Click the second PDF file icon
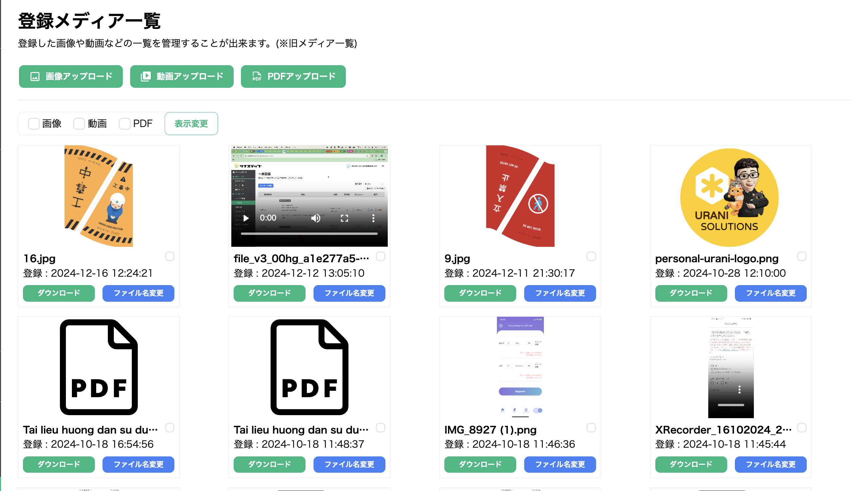This screenshot has width=868, height=491. point(309,367)
